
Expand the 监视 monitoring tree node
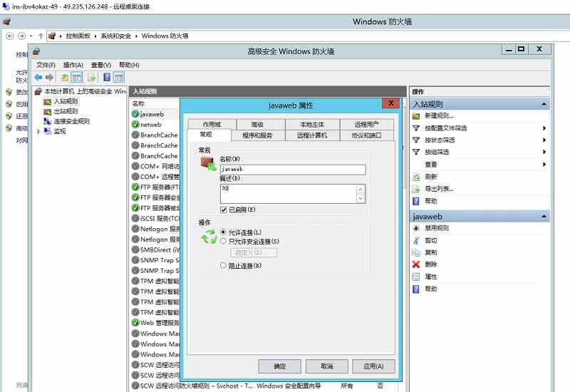(38, 131)
